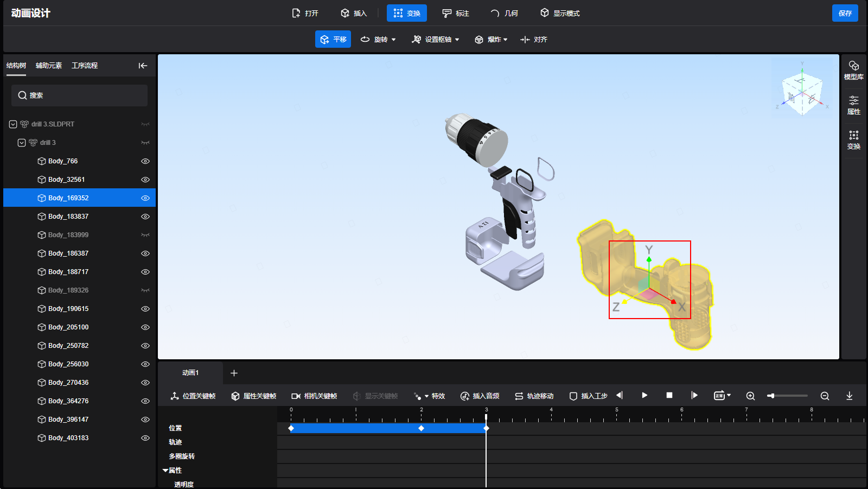Select the keyframe at 2 seconds
The image size is (868, 489).
point(421,428)
